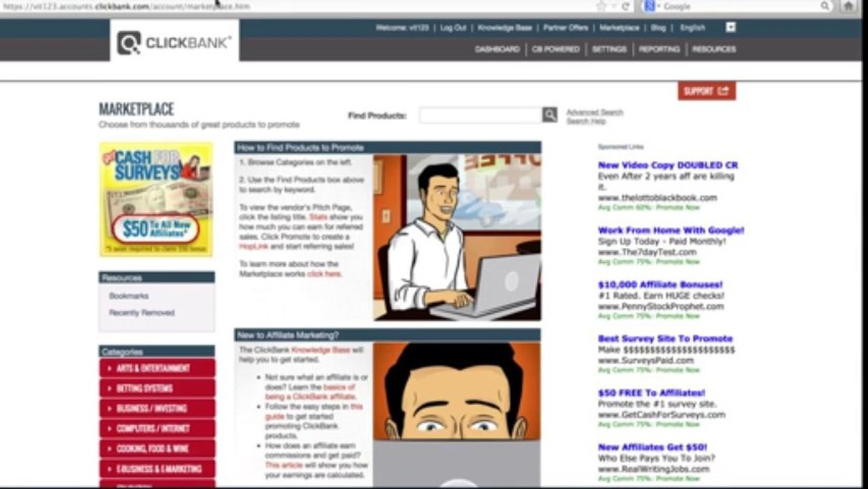Click the MARKETPLACE page title
868x489 pixels.
(x=136, y=109)
